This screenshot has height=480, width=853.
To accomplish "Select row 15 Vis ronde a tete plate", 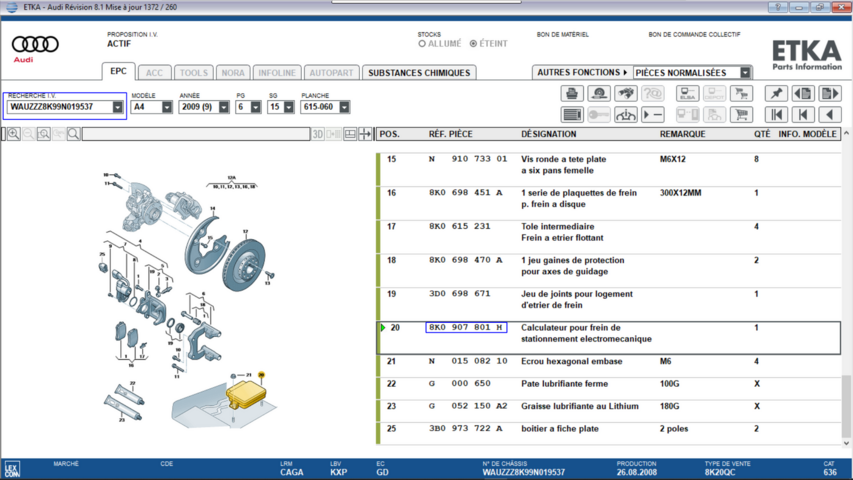I will pos(609,170).
